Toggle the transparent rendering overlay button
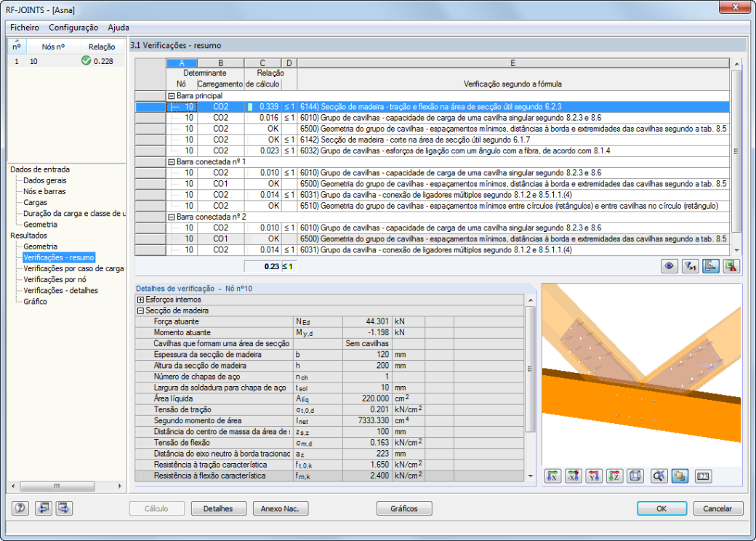This screenshot has height=541, width=756. click(x=680, y=476)
